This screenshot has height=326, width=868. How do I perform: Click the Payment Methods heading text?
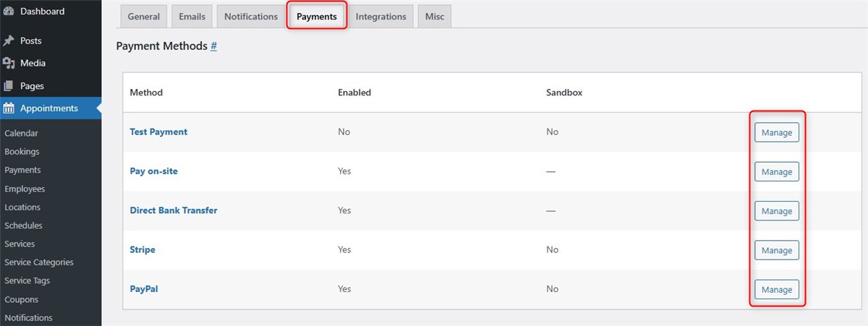click(x=161, y=46)
